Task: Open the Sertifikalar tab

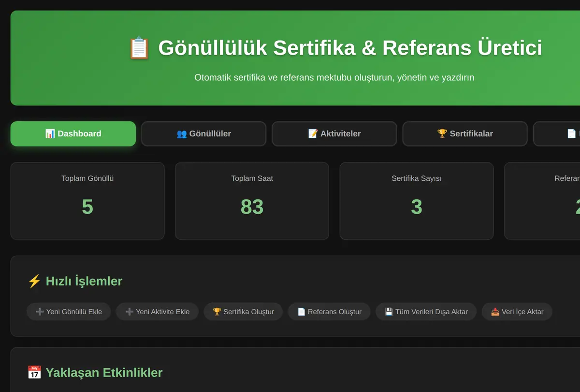Action: (464, 133)
